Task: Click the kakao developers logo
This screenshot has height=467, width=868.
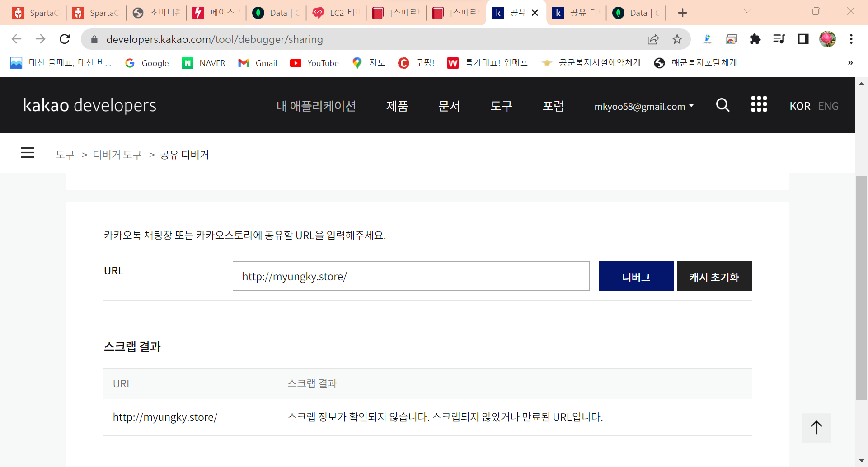Action: pyautogui.click(x=89, y=105)
